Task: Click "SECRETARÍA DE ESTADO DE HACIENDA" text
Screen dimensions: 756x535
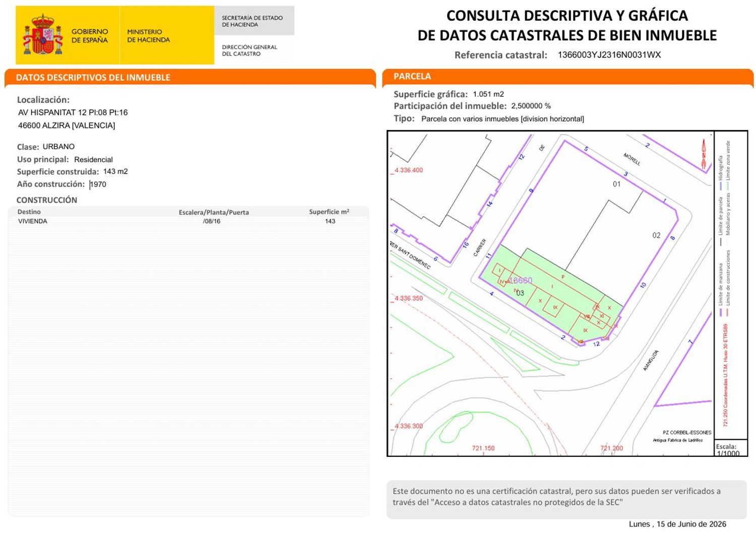Action: 252,21
